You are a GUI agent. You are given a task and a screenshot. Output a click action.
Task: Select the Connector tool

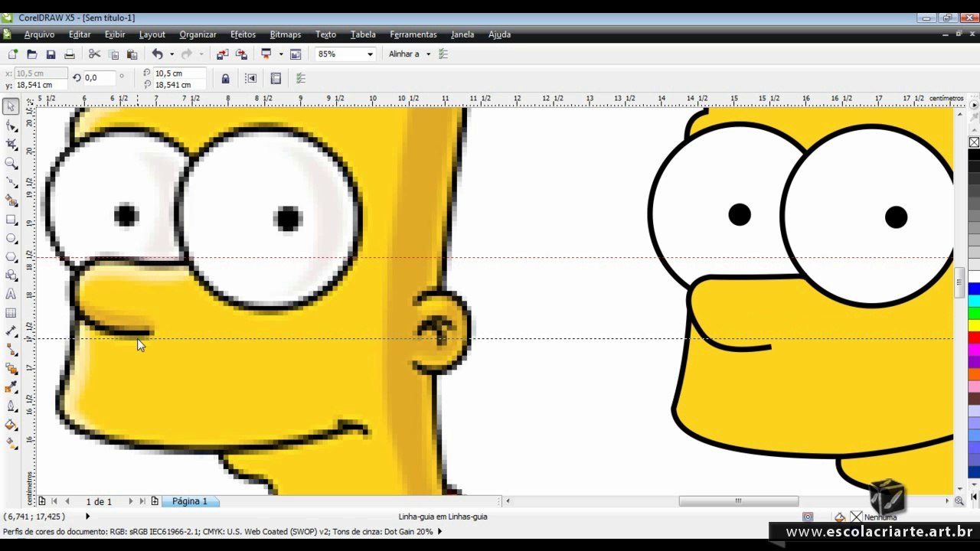11,350
